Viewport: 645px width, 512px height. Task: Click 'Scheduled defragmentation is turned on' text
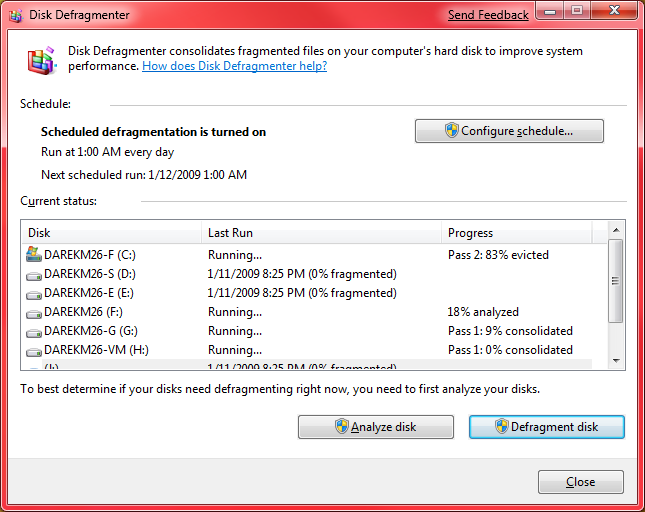click(x=153, y=132)
